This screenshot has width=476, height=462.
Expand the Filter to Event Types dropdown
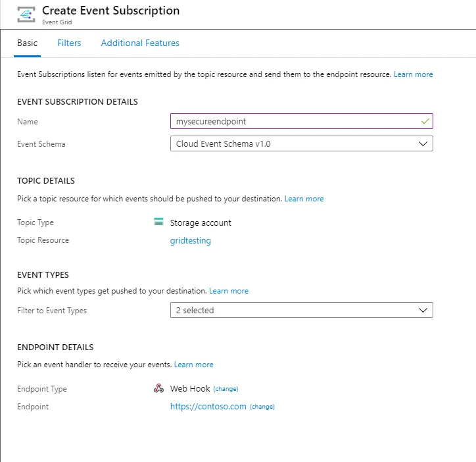(x=301, y=310)
